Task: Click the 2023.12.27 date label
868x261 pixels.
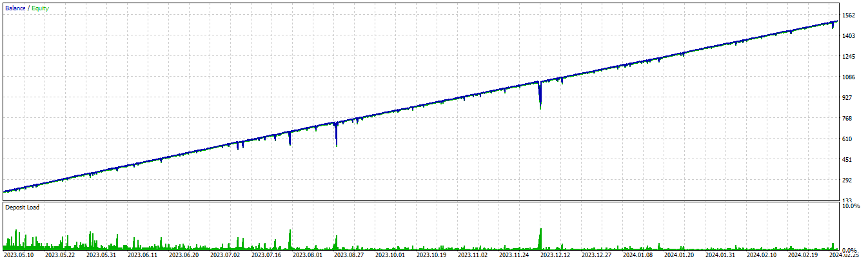Action: (x=597, y=256)
